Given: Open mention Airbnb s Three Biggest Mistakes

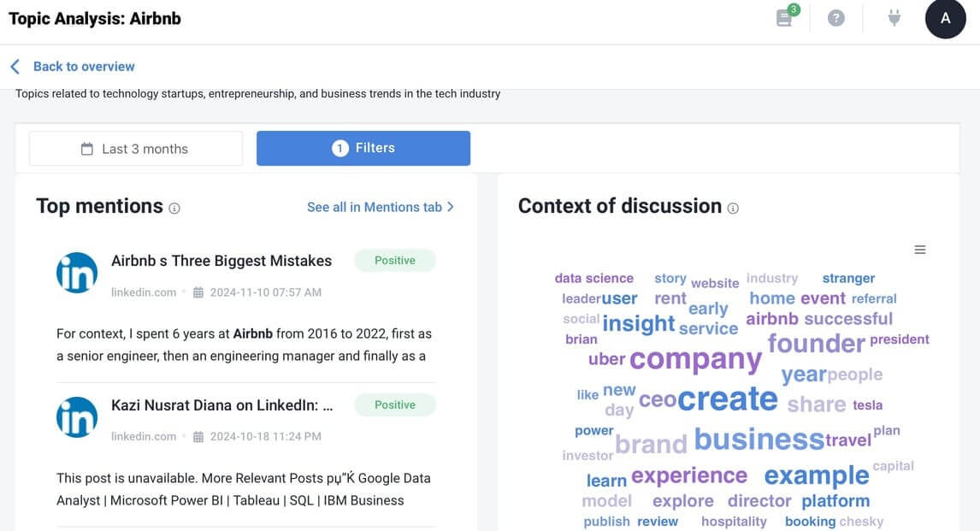Looking at the screenshot, I should (x=221, y=261).
